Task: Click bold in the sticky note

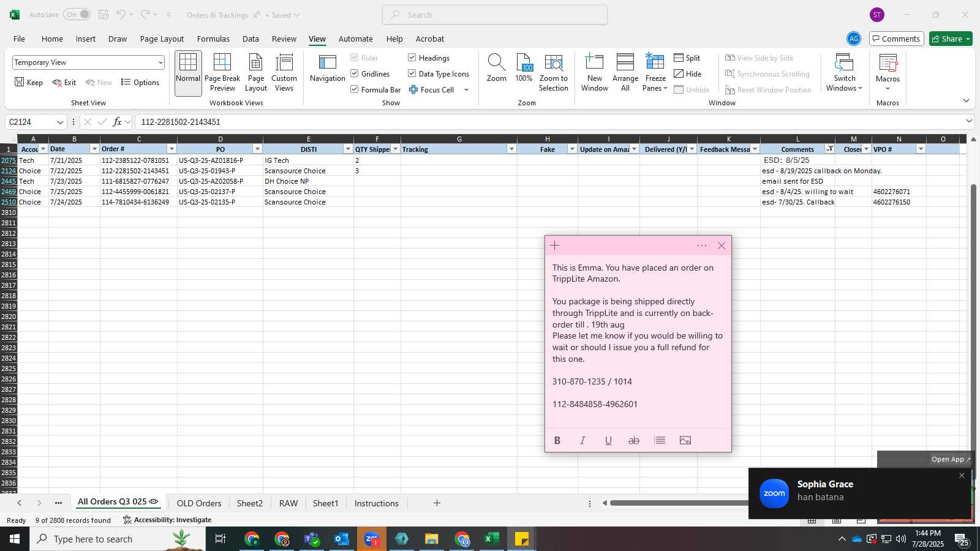Action: (557, 440)
